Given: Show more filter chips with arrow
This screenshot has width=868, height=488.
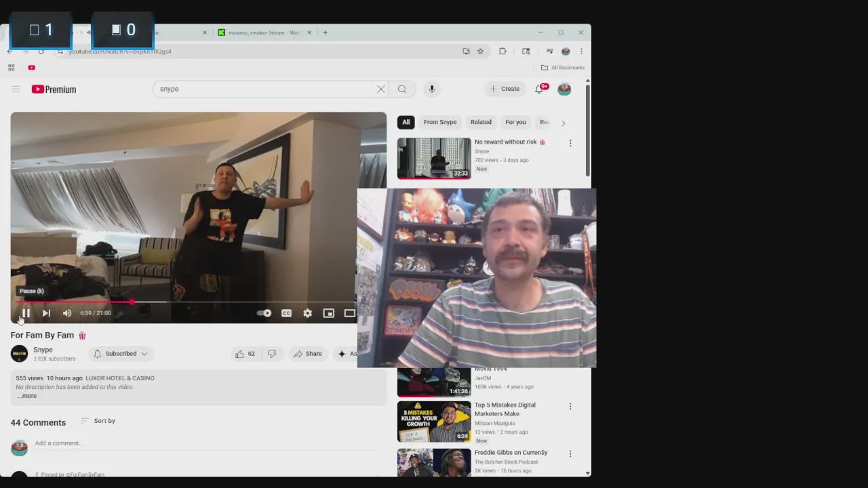Looking at the screenshot, I should coord(563,123).
